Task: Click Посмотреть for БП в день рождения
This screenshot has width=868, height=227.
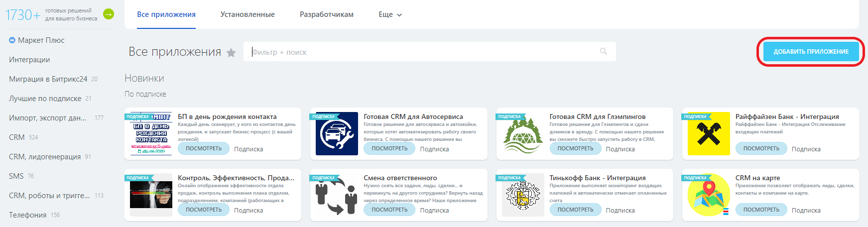Action: coord(204,148)
